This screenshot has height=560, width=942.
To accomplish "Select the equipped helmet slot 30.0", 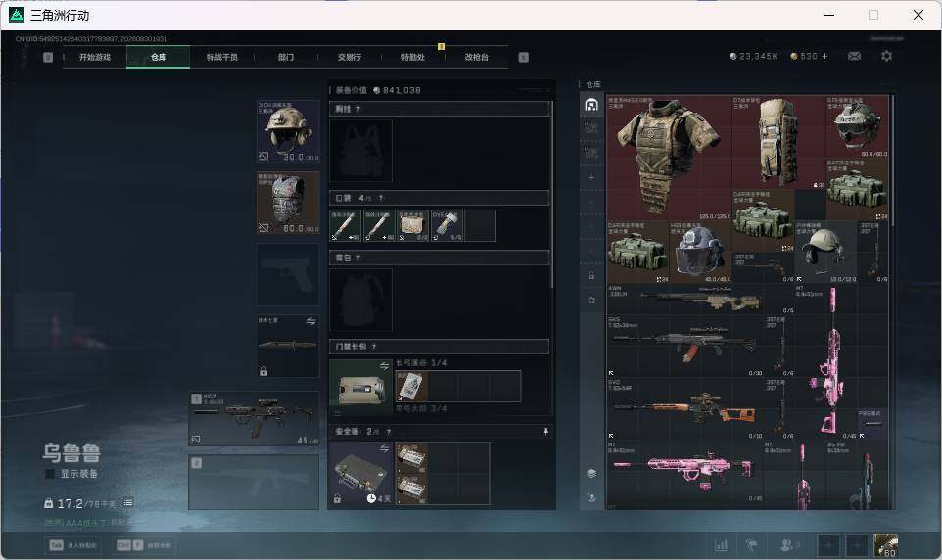I will [x=288, y=131].
